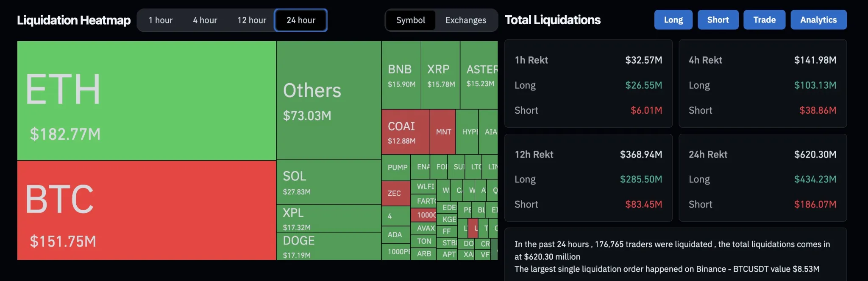Select the 24 hour timeframe
Viewport: 868px width, 281px height.
tap(301, 20)
